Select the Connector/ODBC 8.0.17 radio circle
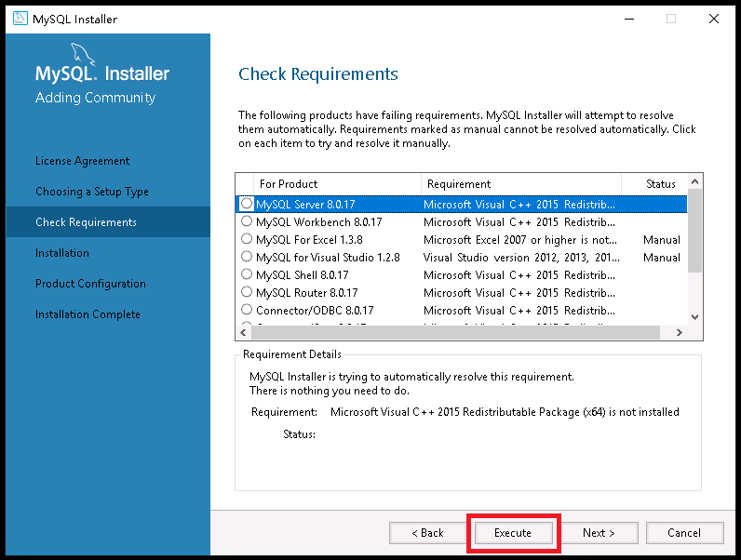This screenshot has width=741, height=560. 247,309
